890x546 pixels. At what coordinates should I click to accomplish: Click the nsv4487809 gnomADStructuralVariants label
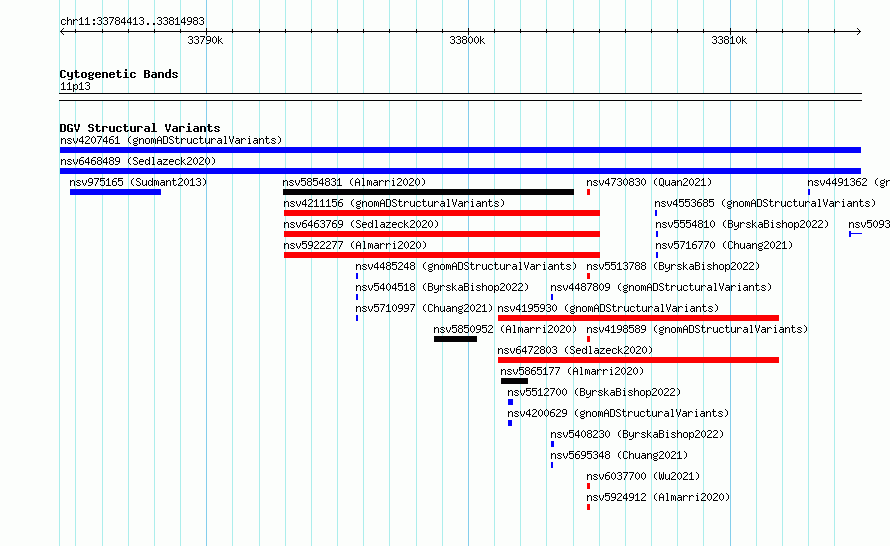click(661, 287)
